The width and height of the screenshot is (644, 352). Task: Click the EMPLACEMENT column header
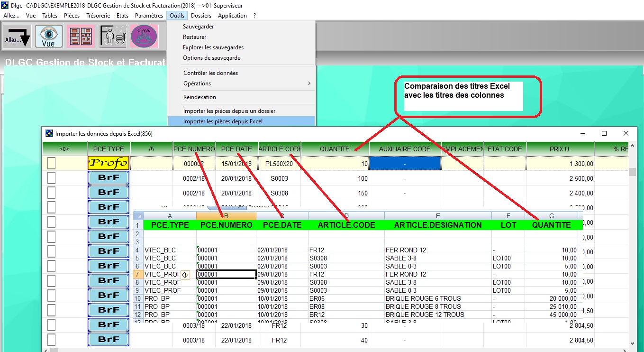pyautogui.click(x=462, y=149)
